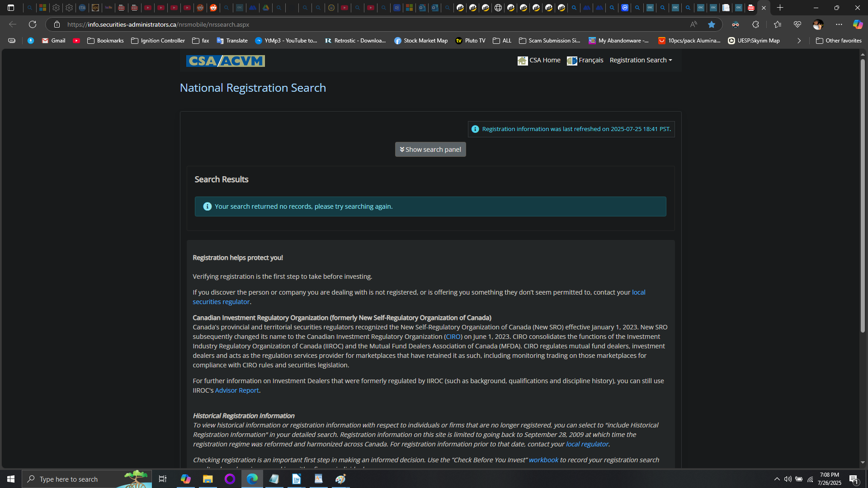Open the Favorites hub icon

tap(778, 24)
